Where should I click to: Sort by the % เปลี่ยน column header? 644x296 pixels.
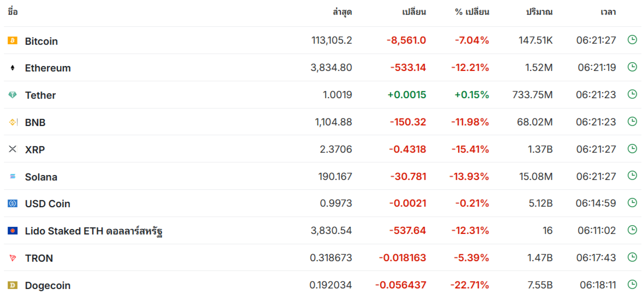click(x=472, y=12)
